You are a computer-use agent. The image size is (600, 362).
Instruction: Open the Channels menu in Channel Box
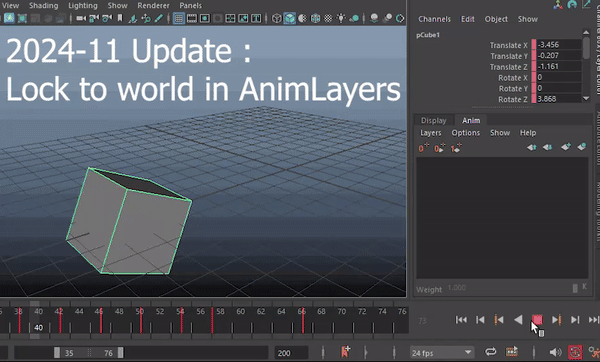(x=434, y=19)
